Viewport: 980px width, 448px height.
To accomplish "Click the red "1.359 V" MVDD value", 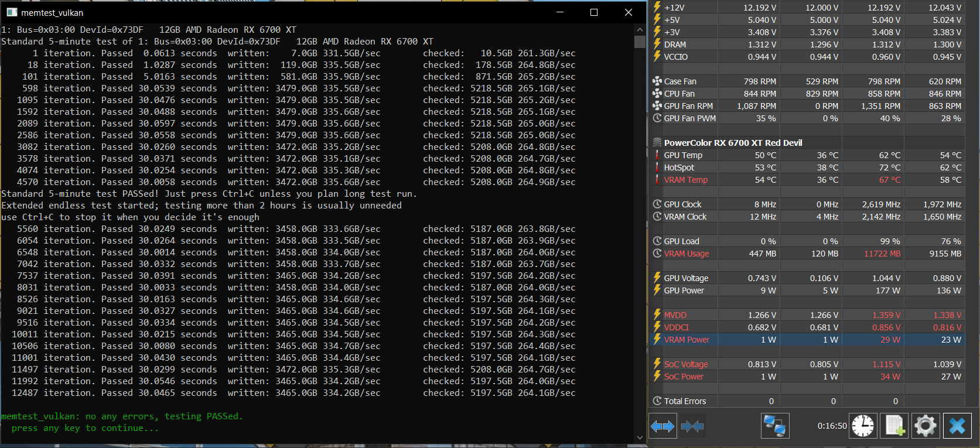I will click(887, 315).
